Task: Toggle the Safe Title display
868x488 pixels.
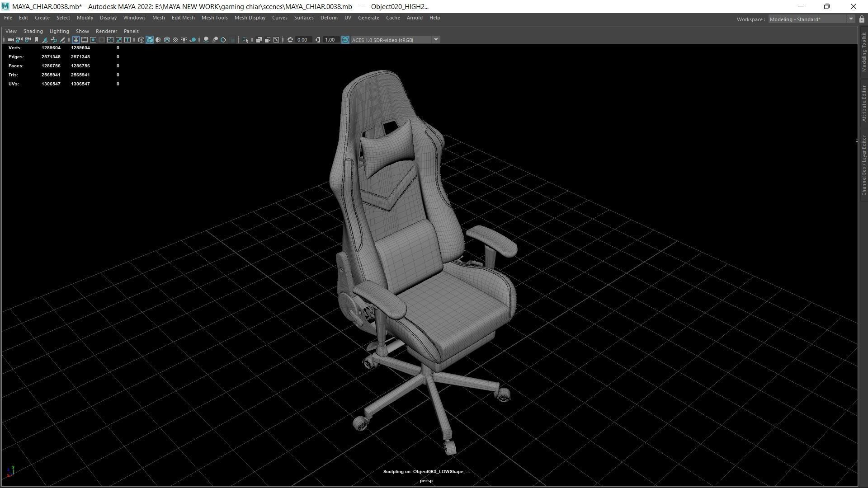Action: pyautogui.click(x=127, y=40)
